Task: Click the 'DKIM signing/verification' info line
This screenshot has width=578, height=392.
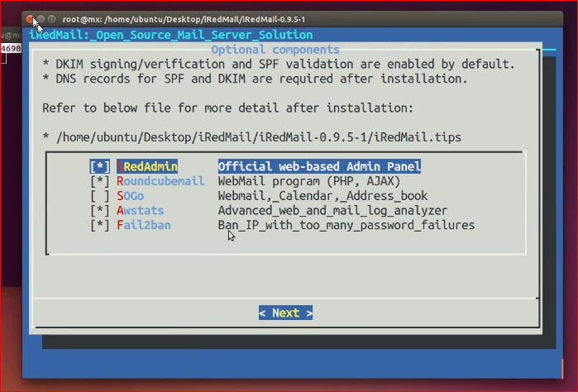Action: [x=279, y=65]
